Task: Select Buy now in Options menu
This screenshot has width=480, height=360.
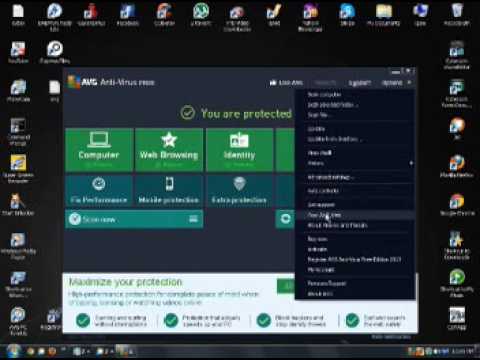Action: coord(317,239)
